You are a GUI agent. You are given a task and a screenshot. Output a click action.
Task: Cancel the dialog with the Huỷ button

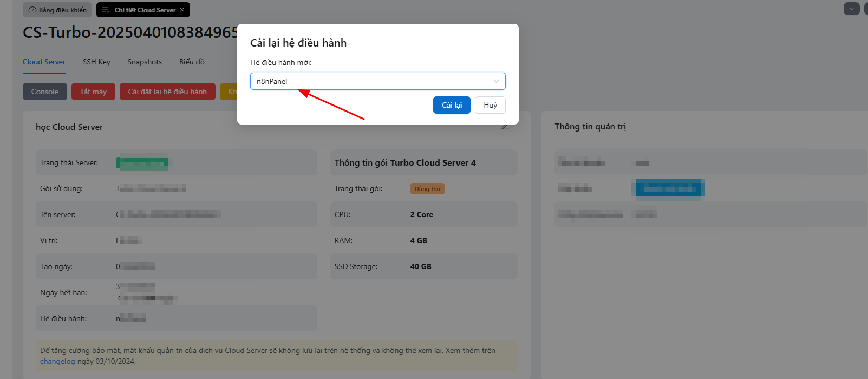tap(490, 105)
